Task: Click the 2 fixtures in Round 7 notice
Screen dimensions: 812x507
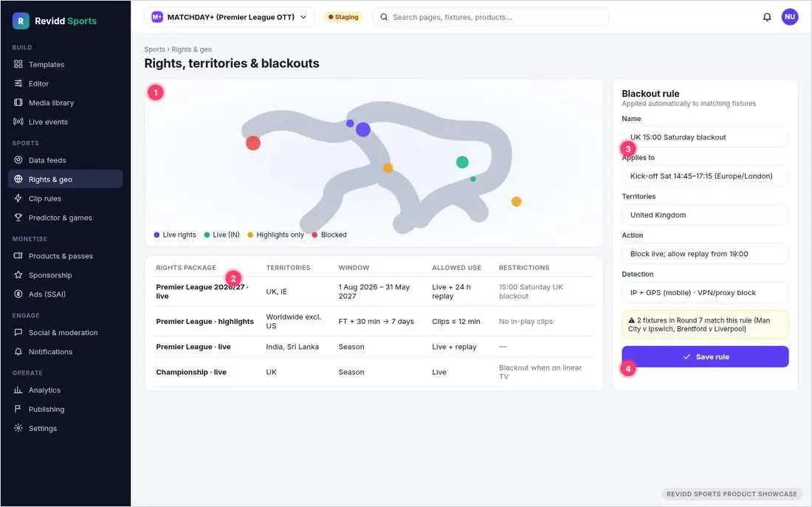Action: [x=705, y=325]
